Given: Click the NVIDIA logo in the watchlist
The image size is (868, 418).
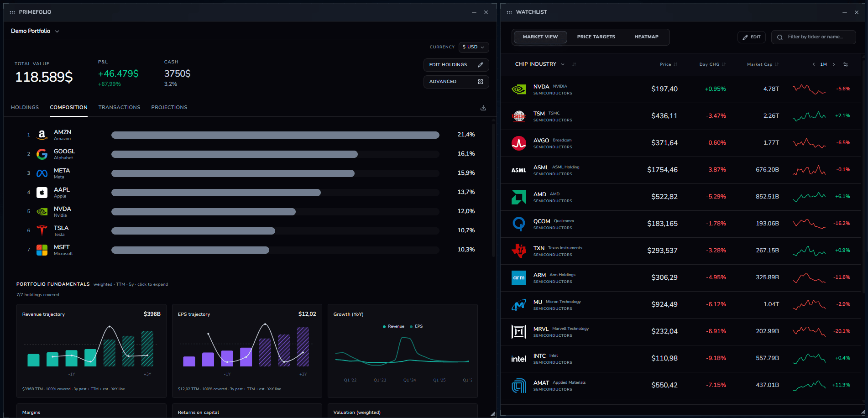Looking at the screenshot, I should click(519, 89).
